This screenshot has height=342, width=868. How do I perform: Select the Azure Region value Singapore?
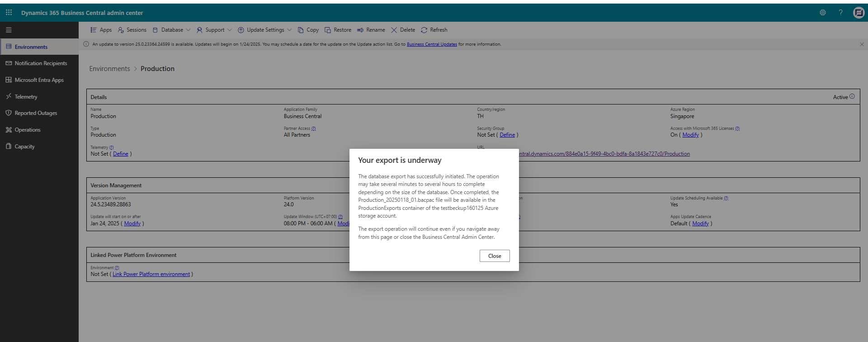tap(682, 116)
